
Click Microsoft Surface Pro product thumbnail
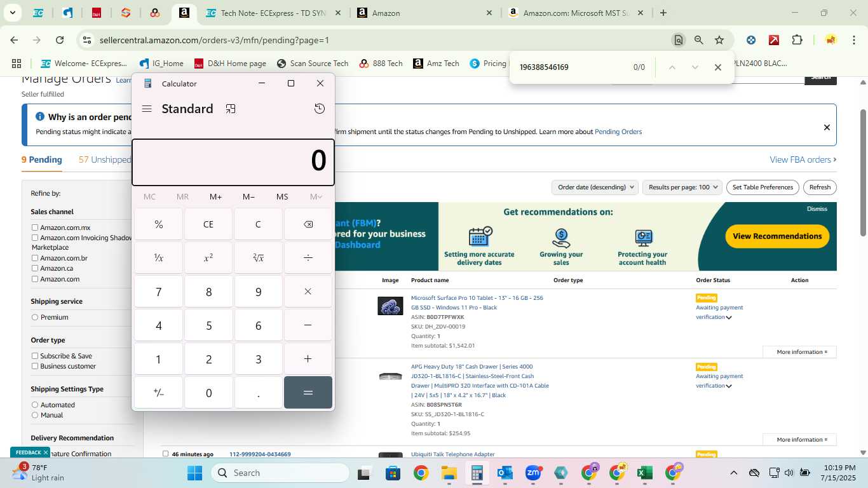click(x=390, y=306)
